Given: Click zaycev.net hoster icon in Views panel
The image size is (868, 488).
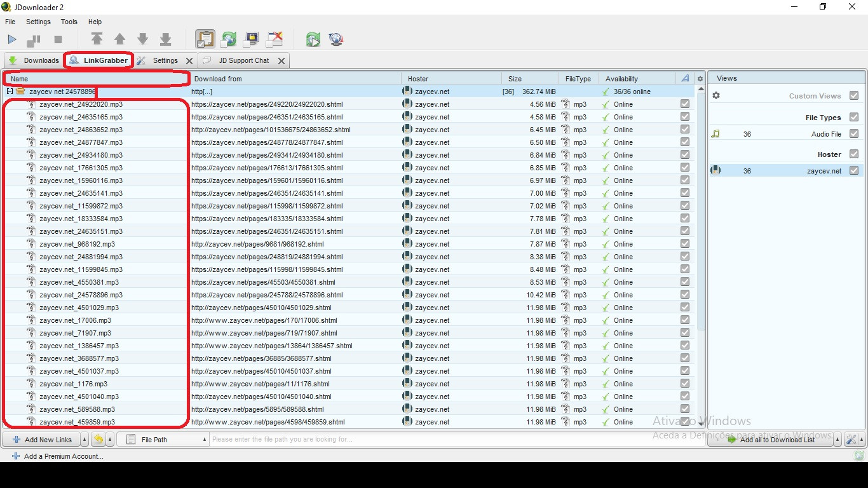Looking at the screenshot, I should 715,170.
